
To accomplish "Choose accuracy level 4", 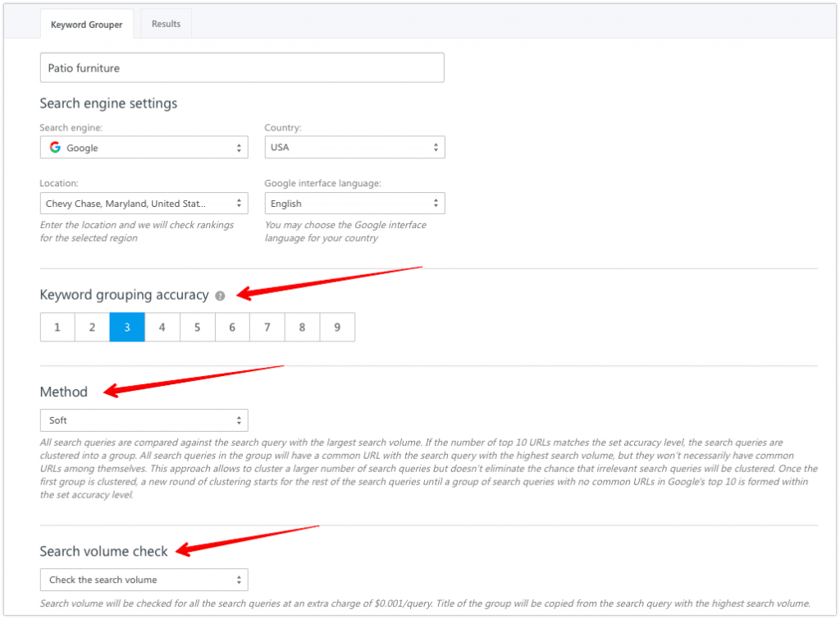I will [162, 327].
